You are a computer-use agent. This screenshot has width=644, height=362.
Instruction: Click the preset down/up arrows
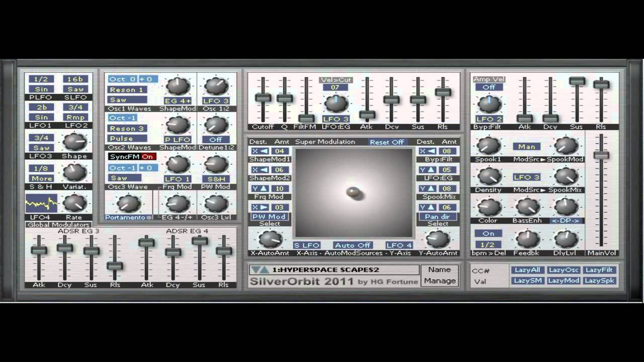pyautogui.click(x=260, y=270)
